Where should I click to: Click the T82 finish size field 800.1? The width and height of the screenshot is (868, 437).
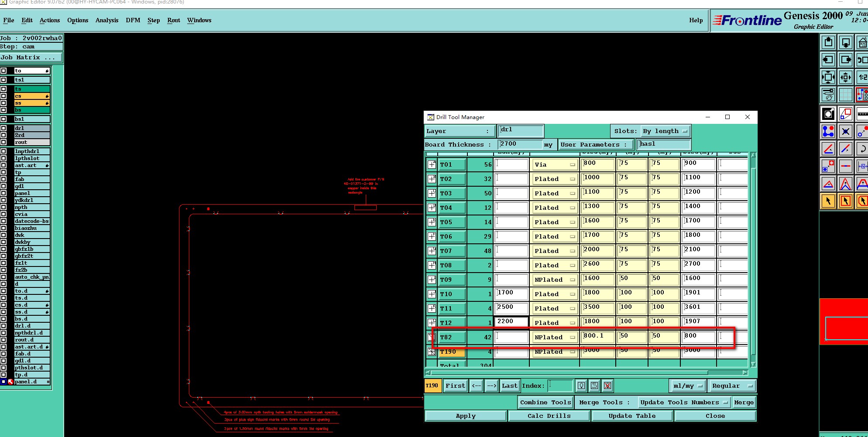[x=598, y=337]
